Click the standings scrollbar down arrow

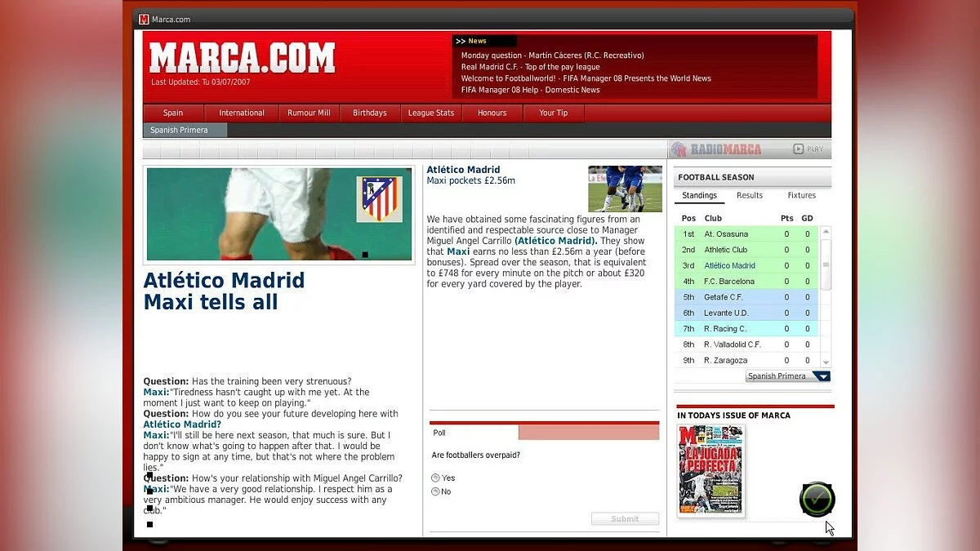pos(826,362)
